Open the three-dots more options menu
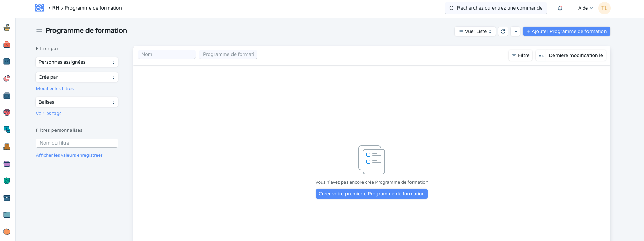The height and width of the screenshot is (241, 644). tap(515, 31)
